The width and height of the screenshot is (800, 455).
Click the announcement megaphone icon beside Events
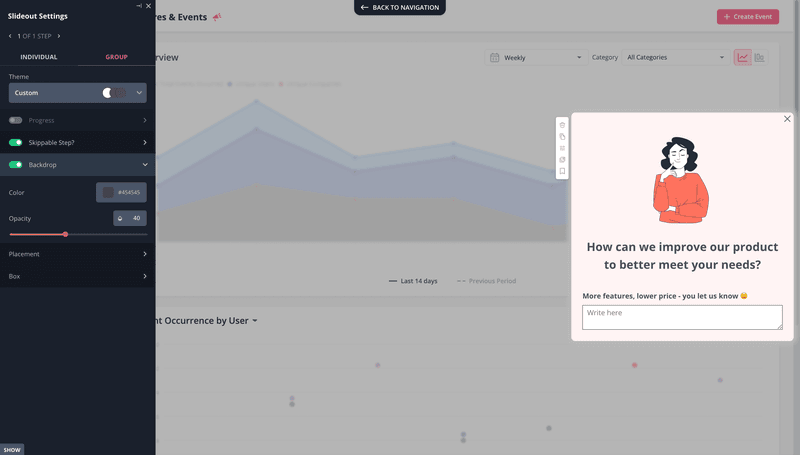(x=217, y=17)
